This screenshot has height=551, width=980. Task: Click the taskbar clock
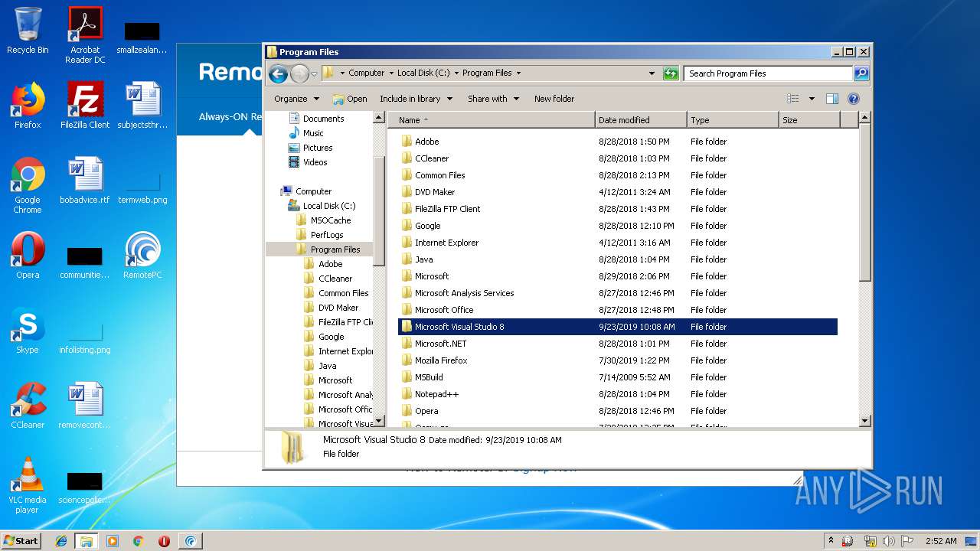pyautogui.click(x=941, y=541)
